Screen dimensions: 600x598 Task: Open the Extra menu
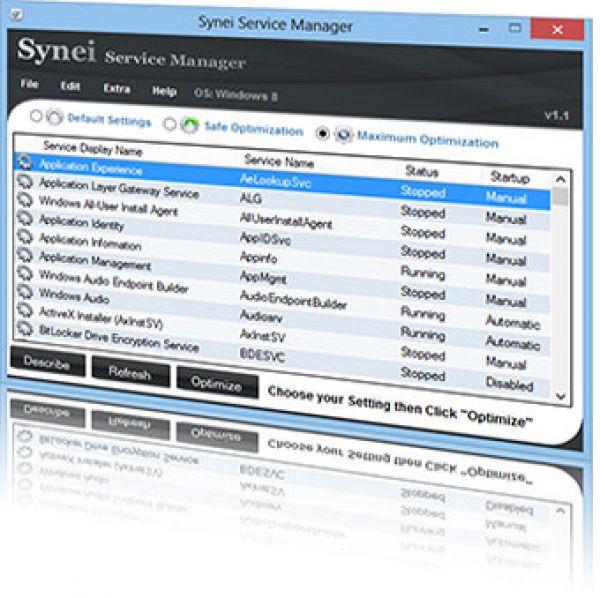pyautogui.click(x=117, y=89)
